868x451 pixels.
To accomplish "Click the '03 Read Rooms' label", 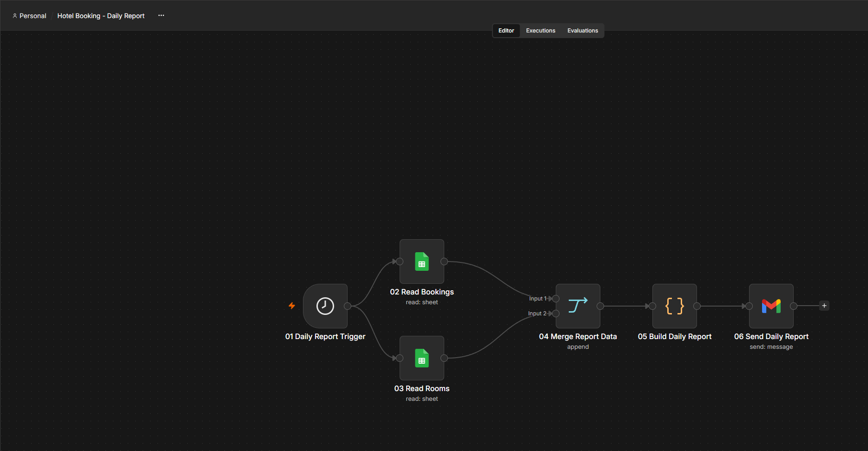I will coord(422,388).
